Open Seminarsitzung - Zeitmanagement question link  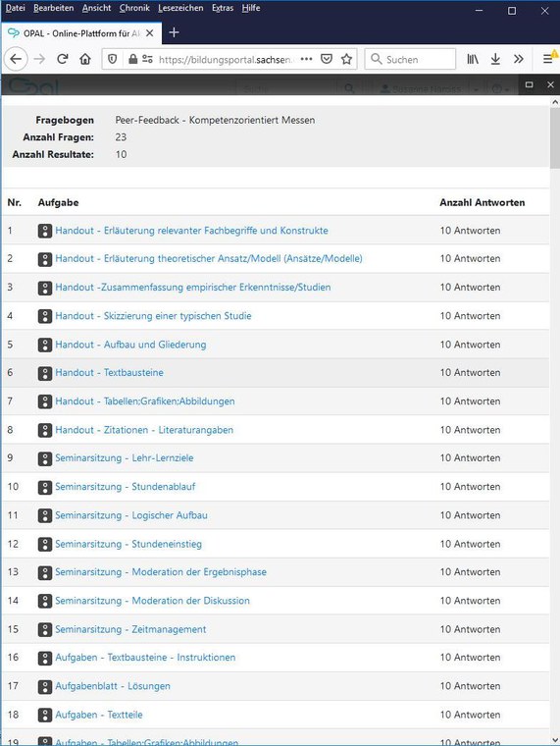coord(130,629)
